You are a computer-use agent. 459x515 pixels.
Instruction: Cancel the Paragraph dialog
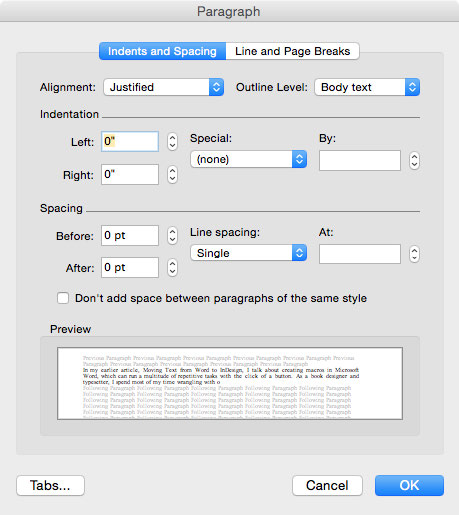pos(327,485)
